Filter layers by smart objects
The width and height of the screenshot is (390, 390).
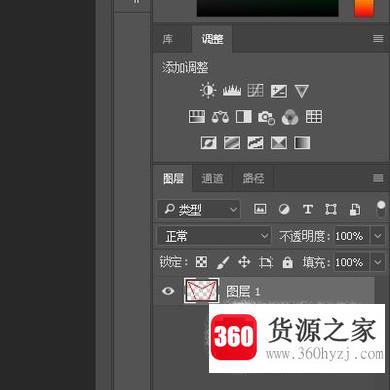tap(355, 209)
